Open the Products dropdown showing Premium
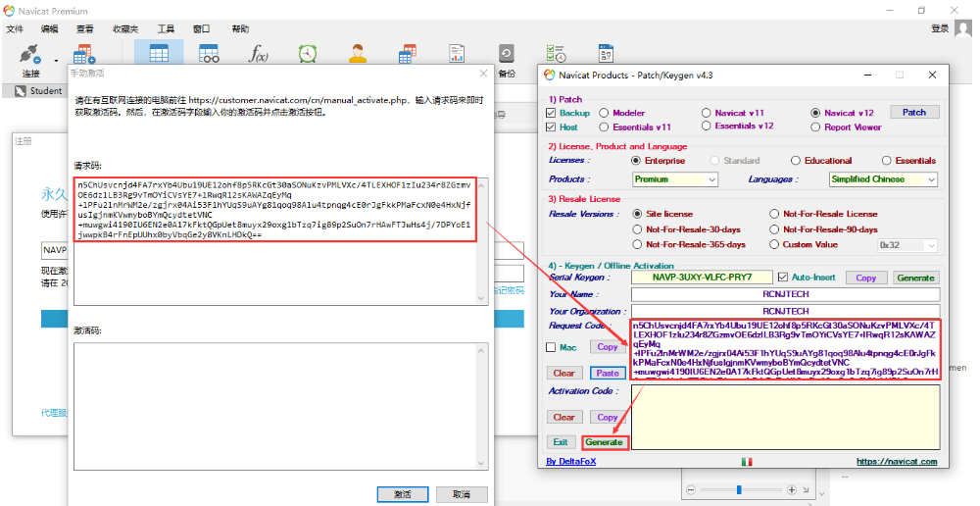Image resolution: width=980 pixels, height=506 pixels. (675, 179)
